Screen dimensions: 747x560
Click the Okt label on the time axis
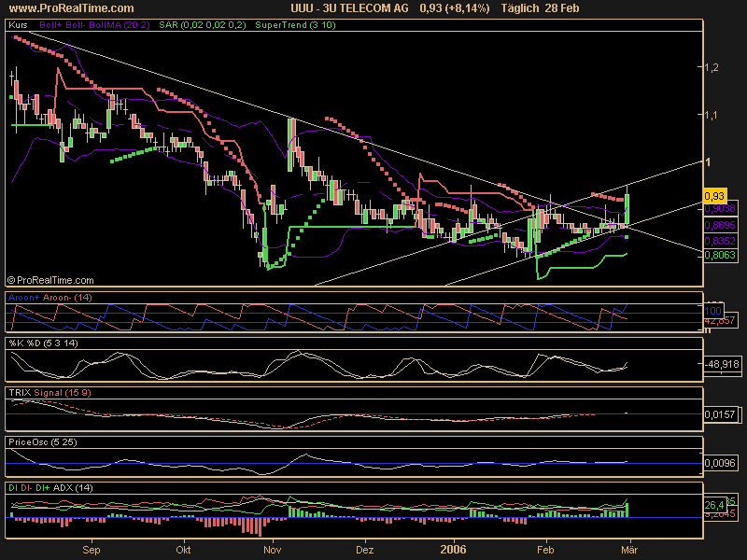[x=183, y=550]
